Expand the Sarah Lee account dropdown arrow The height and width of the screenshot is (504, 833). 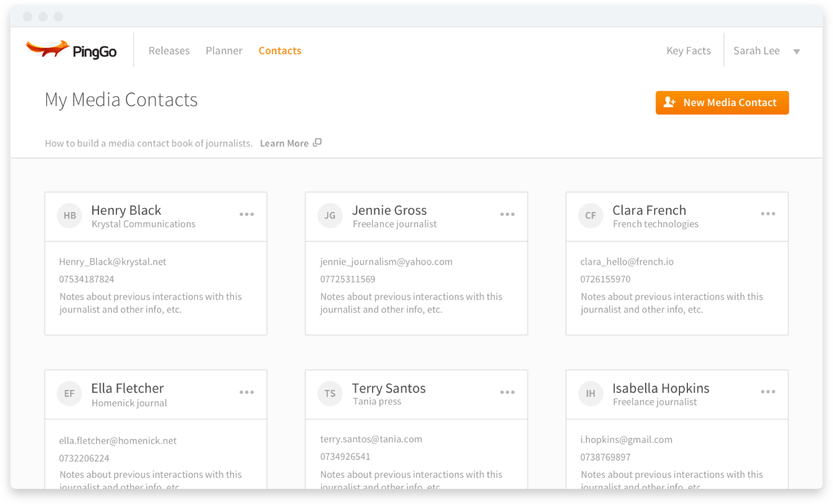click(797, 52)
